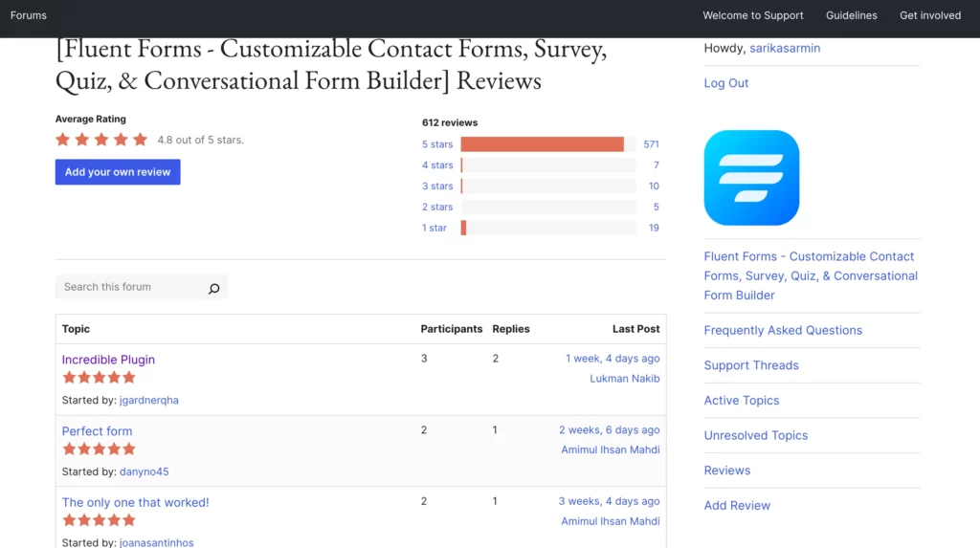Screen dimensions: 980x548
Task: Click the 1 star rating bar
Action: point(548,228)
